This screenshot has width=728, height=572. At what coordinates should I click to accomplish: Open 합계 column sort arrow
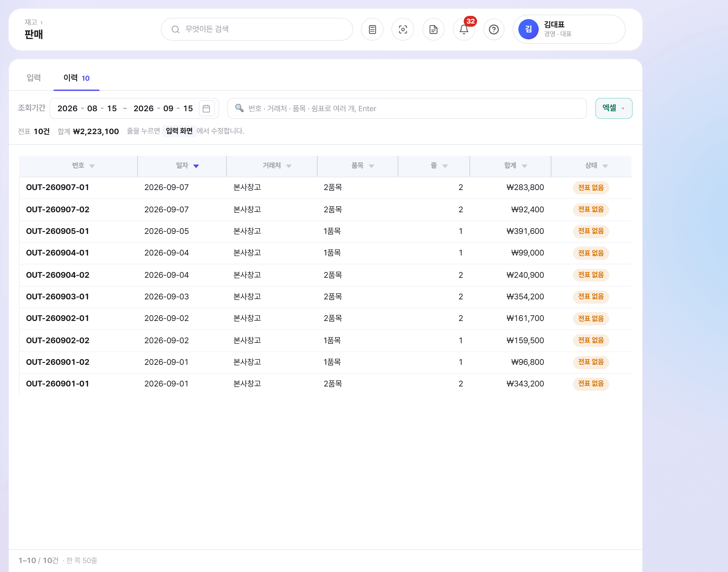point(524,166)
